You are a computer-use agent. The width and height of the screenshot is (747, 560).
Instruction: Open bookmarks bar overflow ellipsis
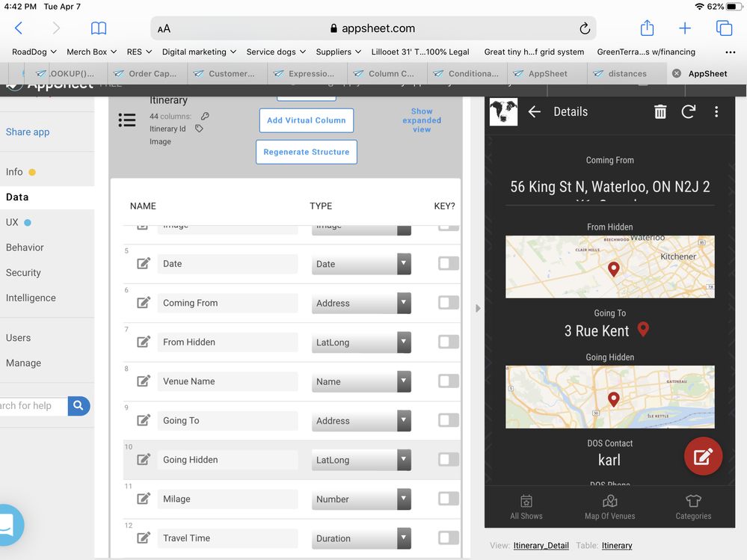click(730, 52)
